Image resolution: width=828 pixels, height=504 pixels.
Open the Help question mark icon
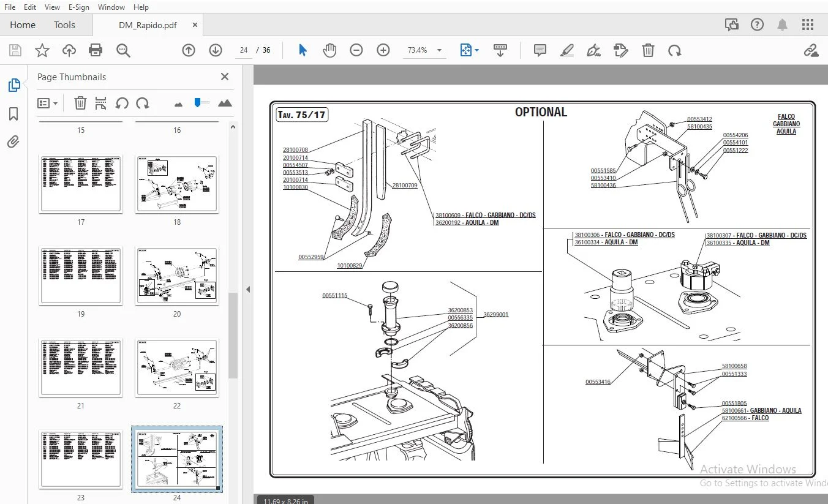pos(758,25)
